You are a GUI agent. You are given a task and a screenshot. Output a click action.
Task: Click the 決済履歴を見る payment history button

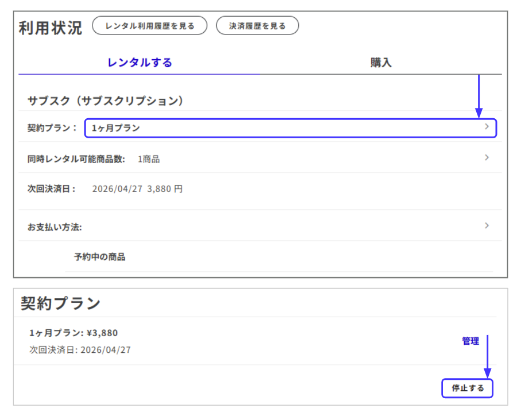coord(257,26)
